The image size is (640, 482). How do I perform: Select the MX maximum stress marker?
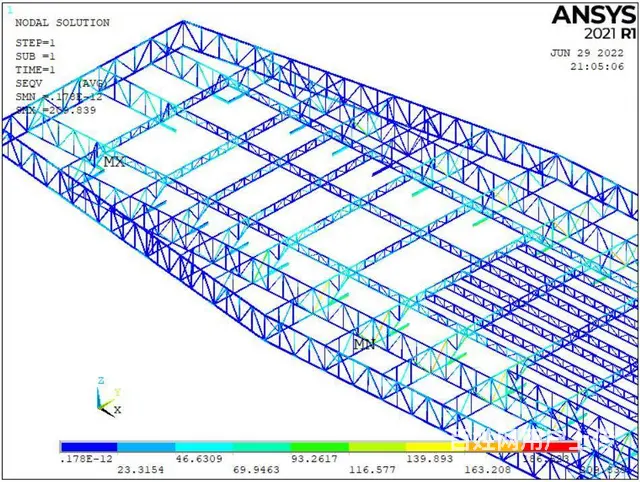coord(114,162)
